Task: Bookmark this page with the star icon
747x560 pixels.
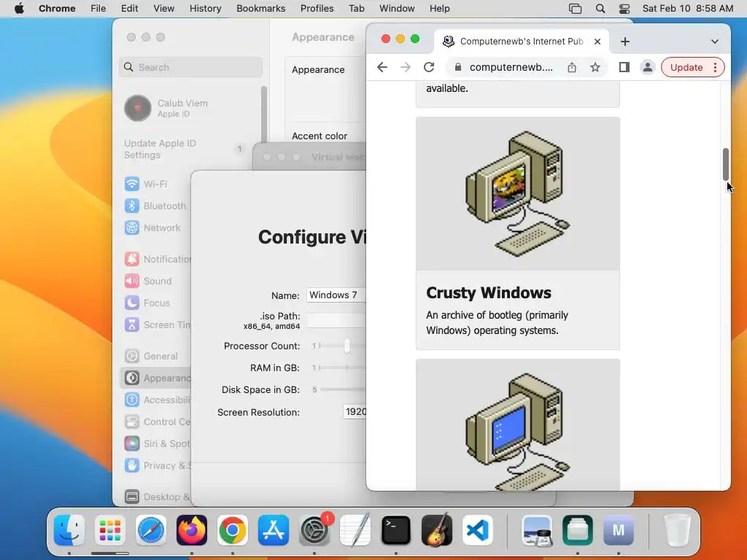Action: click(595, 67)
